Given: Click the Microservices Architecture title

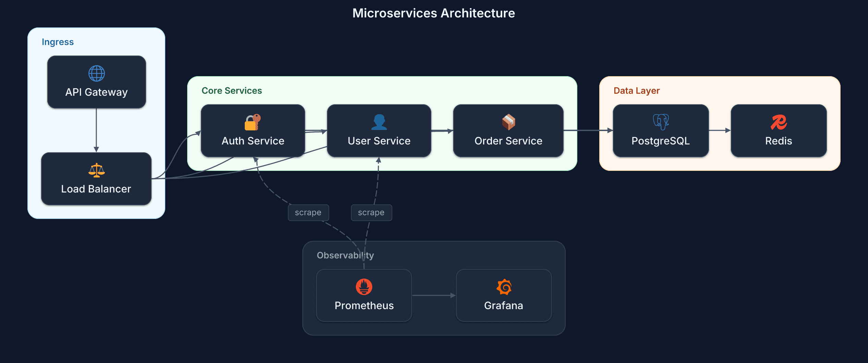Looking at the screenshot, I should tap(433, 13).
